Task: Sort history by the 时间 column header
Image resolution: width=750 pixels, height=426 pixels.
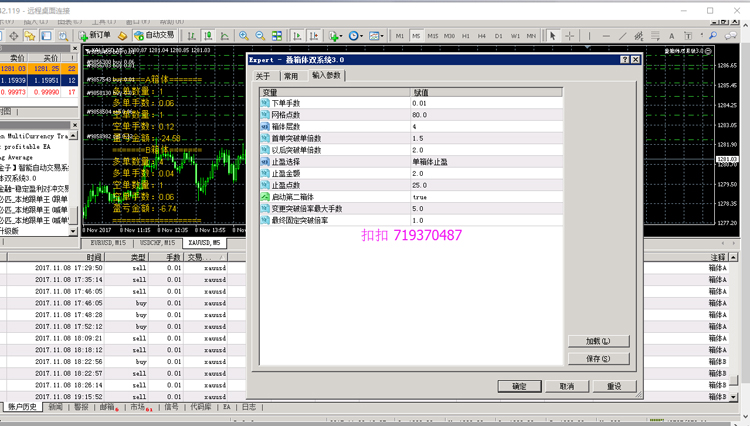Action: point(55,257)
